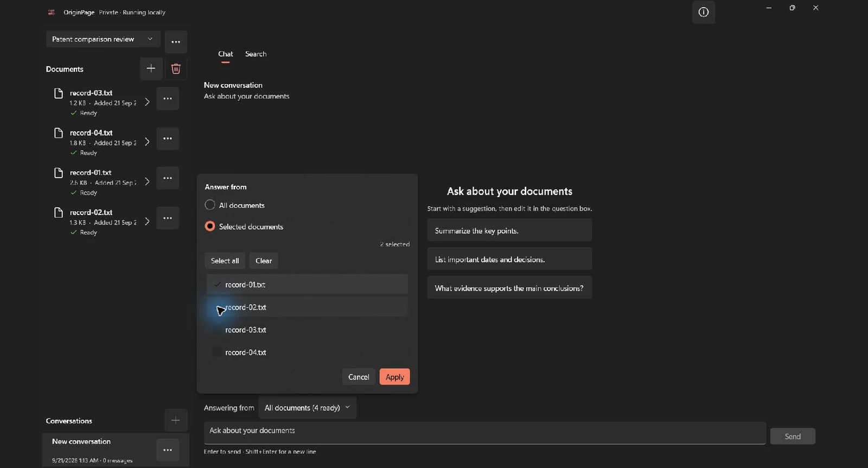Click the Select all button
The height and width of the screenshot is (468, 868).
pyautogui.click(x=225, y=261)
